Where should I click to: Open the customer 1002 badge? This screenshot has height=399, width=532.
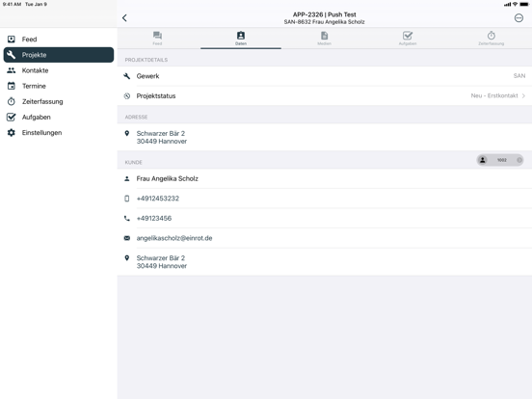point(500,160)
